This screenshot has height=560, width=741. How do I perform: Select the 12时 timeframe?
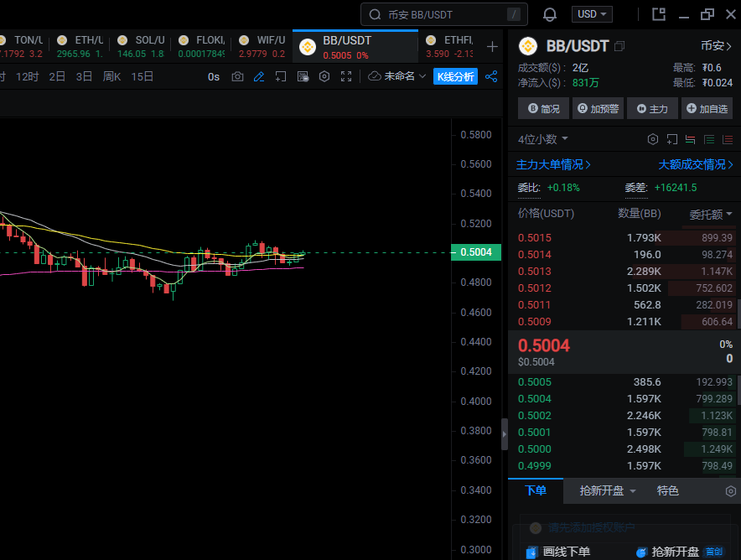pyautogui.click(x=27, y=76)
